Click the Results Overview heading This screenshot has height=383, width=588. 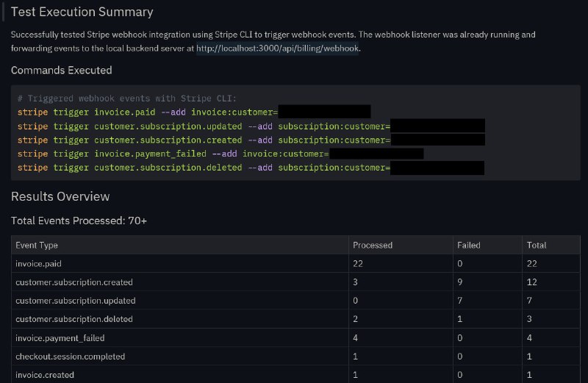[60, 196]
